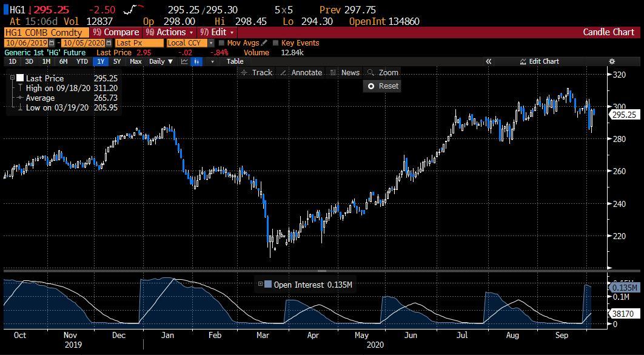Screen dimensions: 644x355
Task: Open the start date calendar picker
Action: [52, 42]
